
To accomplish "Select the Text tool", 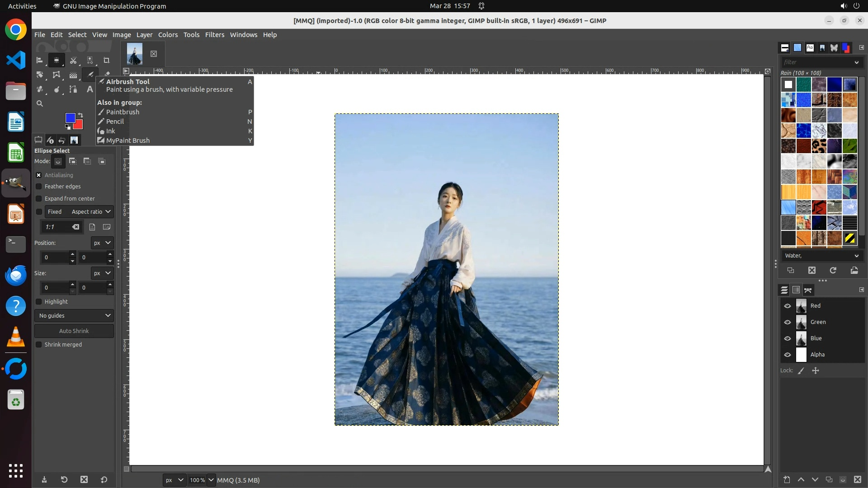I will tap(90, 89).
